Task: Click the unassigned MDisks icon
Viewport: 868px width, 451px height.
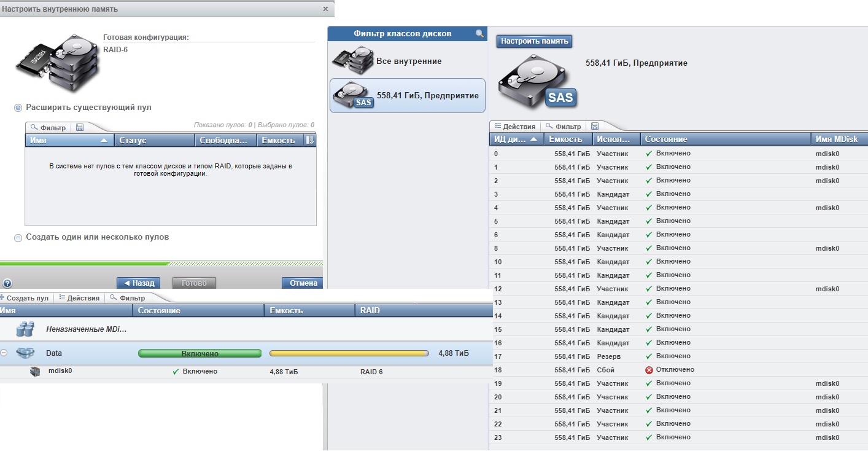Action: pos(25,329)
